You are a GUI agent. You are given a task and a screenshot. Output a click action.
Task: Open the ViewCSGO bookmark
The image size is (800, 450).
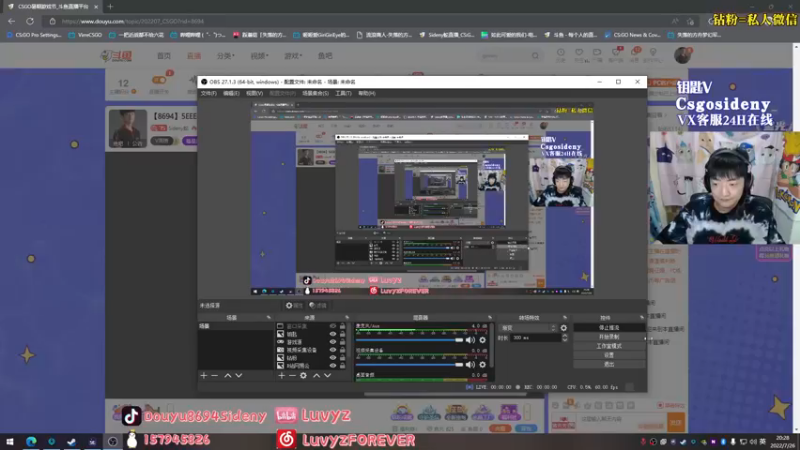[85, 35]
